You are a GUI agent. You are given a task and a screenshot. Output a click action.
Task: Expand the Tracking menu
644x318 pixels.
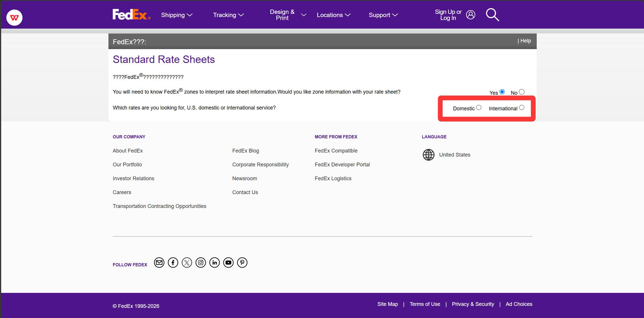[x=228, y=15]
